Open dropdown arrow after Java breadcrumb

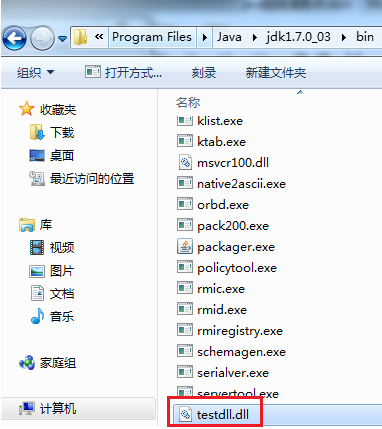255,37
